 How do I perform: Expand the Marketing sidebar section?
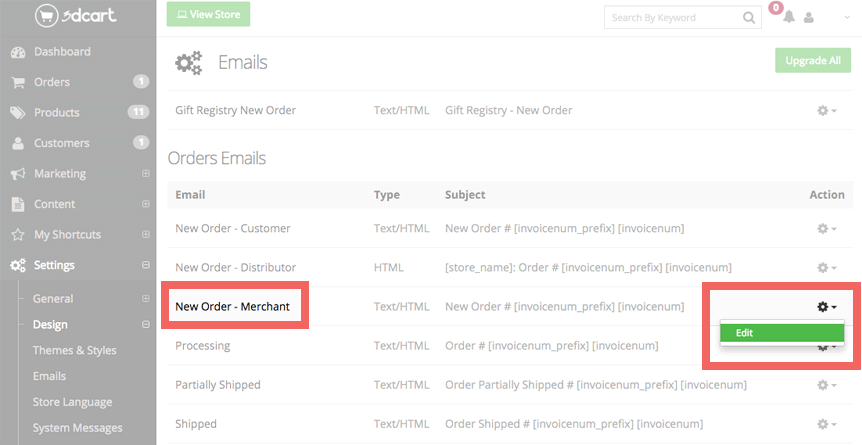146,173
